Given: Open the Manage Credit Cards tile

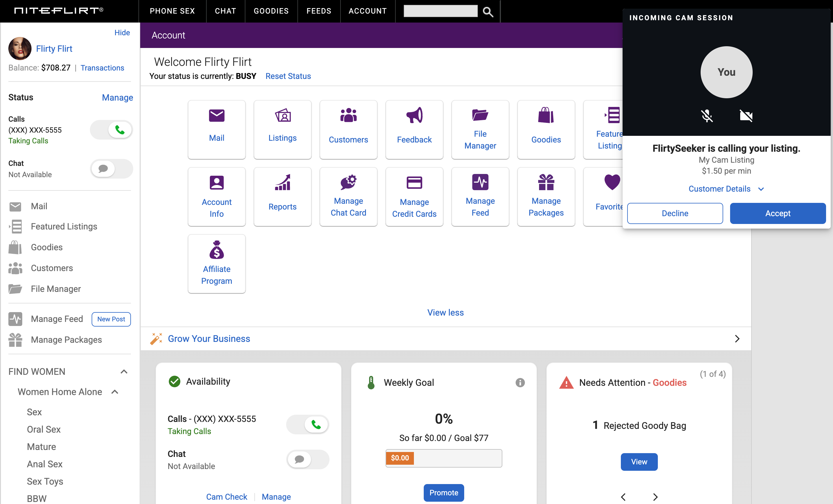Looking at the screenshot, I should 414,197.
